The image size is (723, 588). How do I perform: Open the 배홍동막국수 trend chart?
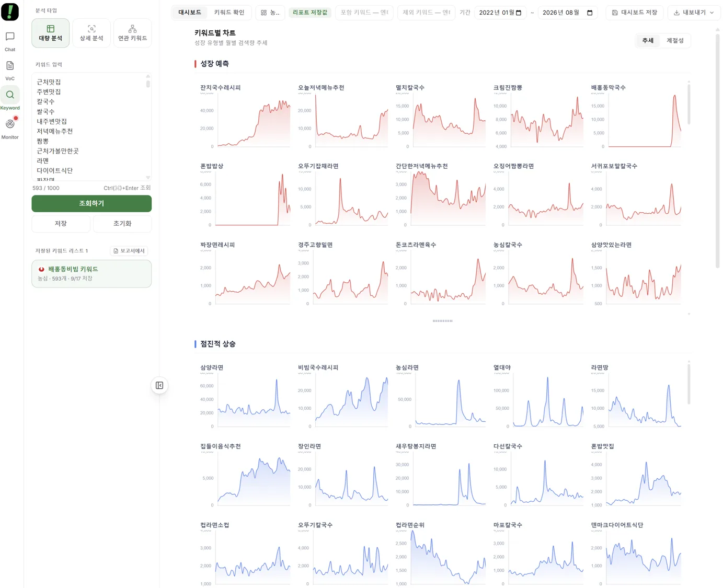pyautogui.click(x=636, y=117)
